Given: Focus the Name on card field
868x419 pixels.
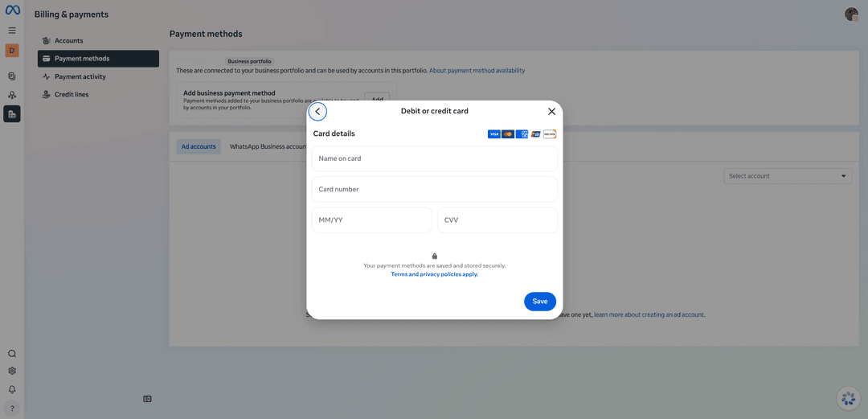Looking at the screenshot, I should pos(435,158).
